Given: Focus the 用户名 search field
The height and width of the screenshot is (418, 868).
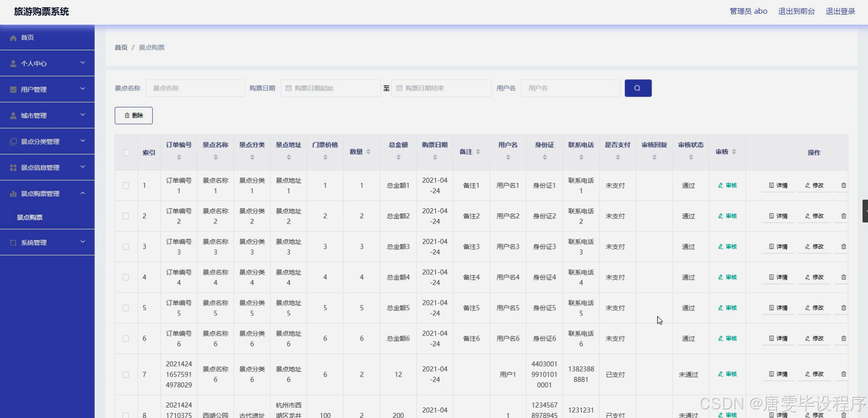Looking at the screenshot, I should [x=570, y=88].
